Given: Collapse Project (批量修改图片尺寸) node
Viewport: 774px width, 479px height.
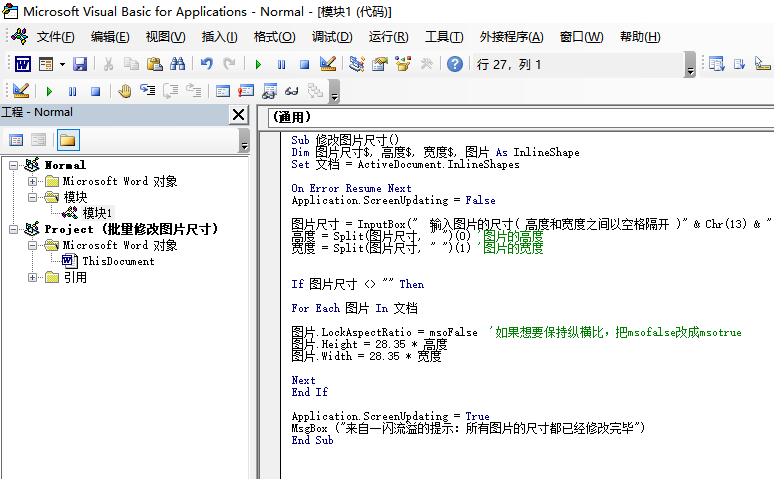Looking at the screenshot, I should point(13,229).
